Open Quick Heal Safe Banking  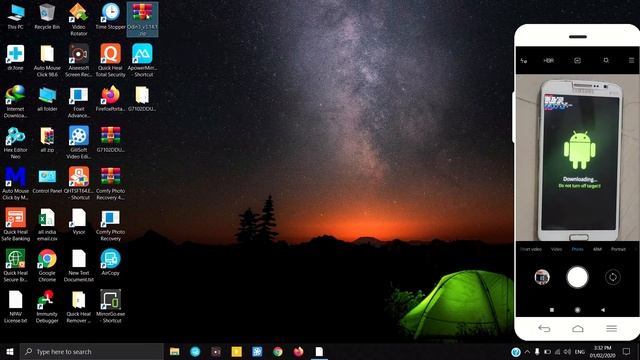click(16, 224)
